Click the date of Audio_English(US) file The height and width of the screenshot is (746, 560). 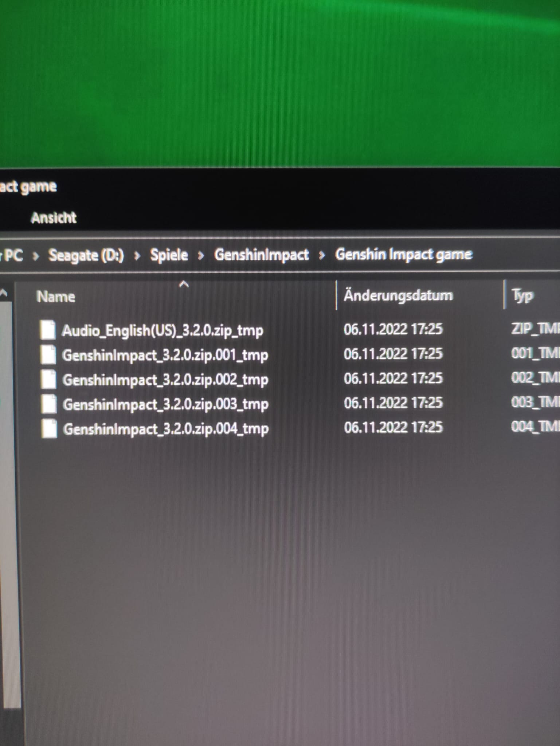click(393, 329)
